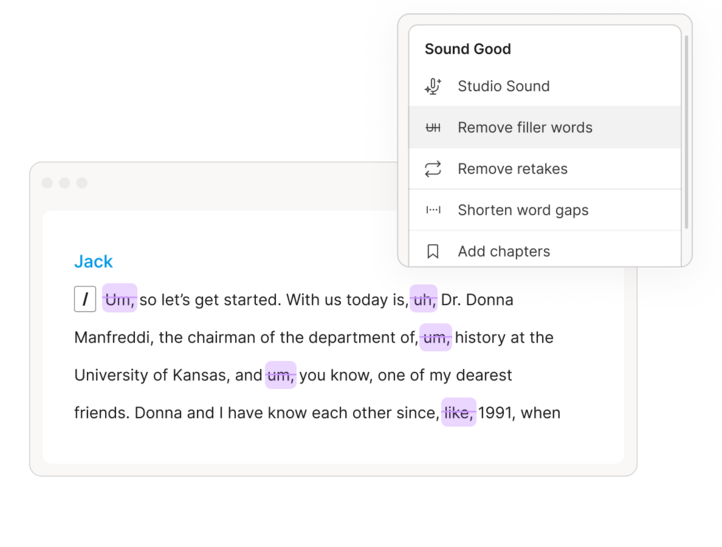Screen dimensions: 722x547
Task: Click the highlighted "uh," before Dr. Donna
Action: click(424, 299)
